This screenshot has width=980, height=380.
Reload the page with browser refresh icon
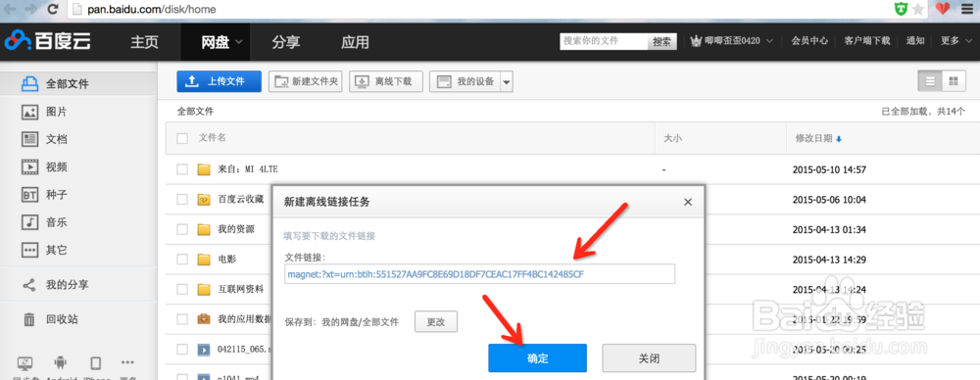(53, 10)
